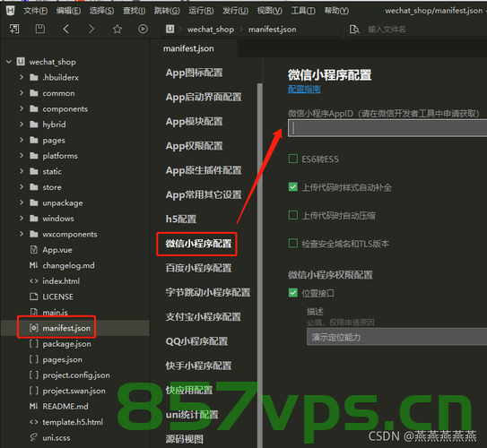Screen dimensions: 487x448
Task: Open 百度小程序配置 section
Action: coord(198,268)
